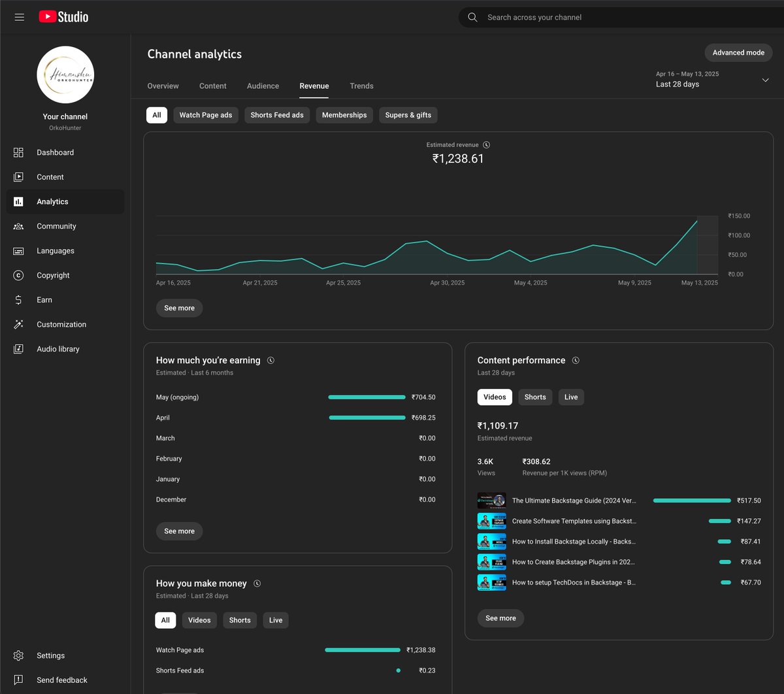
Task: Click the Watch Page ads revenue bar
Action: click(x=363, y=650)
